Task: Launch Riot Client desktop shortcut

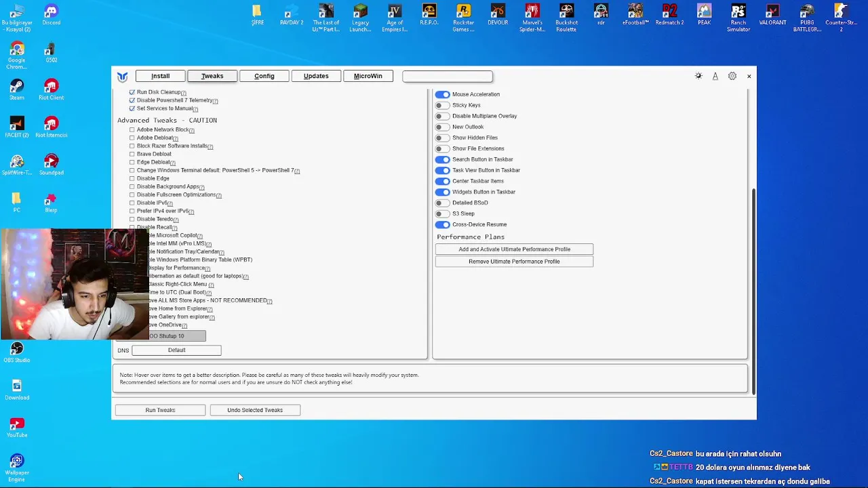Action: (51, 89)
